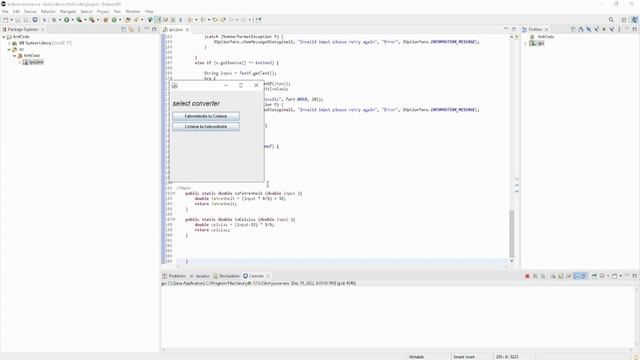The width and height of the screenshot is (640, 360).
Task: Toggle Hide Fields in Outline toolbar
Action: (x=589, y=29)
